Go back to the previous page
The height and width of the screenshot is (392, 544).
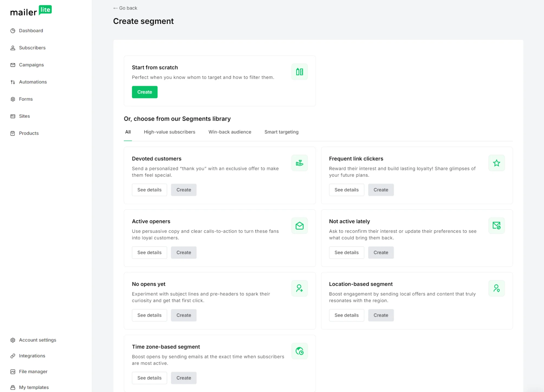(125, 8)
